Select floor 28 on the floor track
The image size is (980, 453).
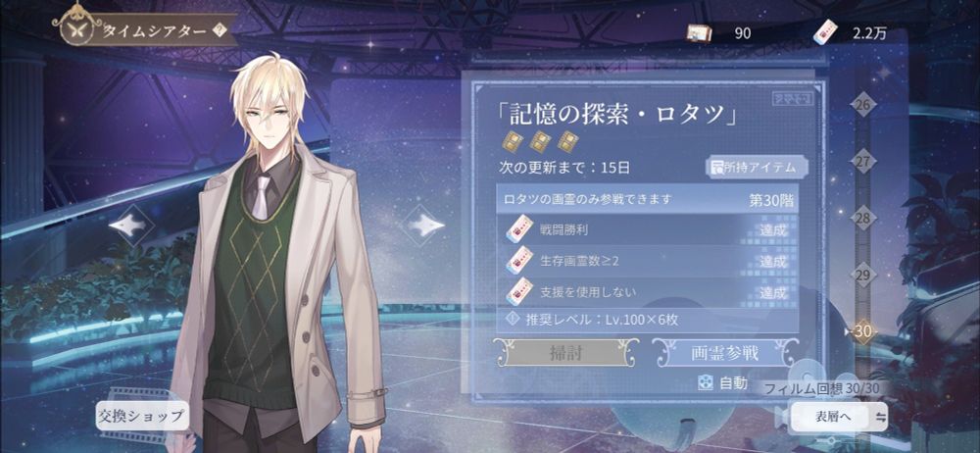[862, 219]
